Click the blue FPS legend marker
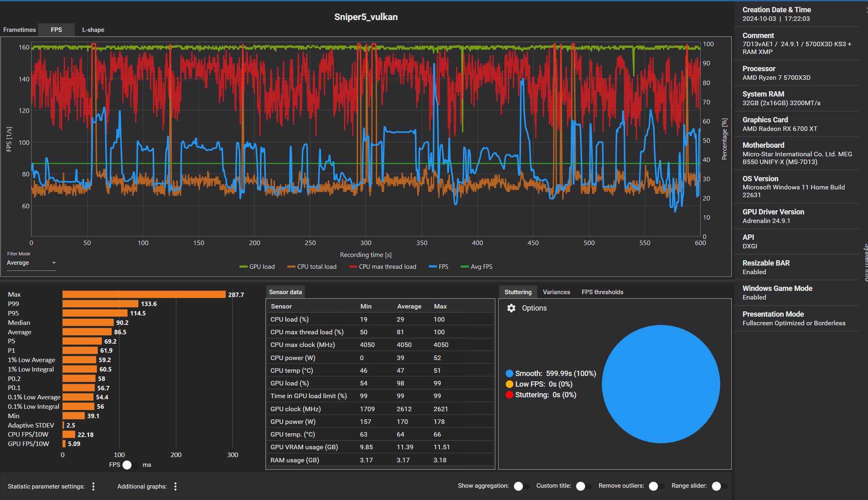The image size is (868, 500). pos(433,267)
